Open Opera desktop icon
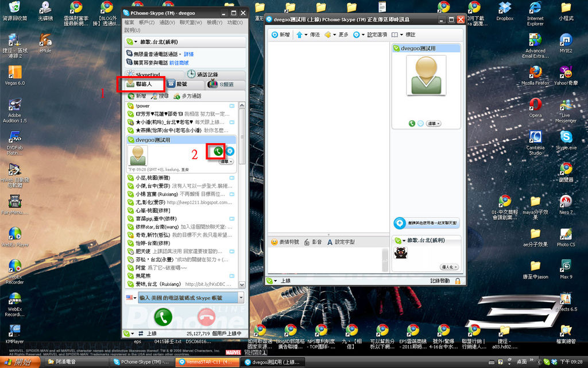588x368 pixels. click(x=535, y=108)
